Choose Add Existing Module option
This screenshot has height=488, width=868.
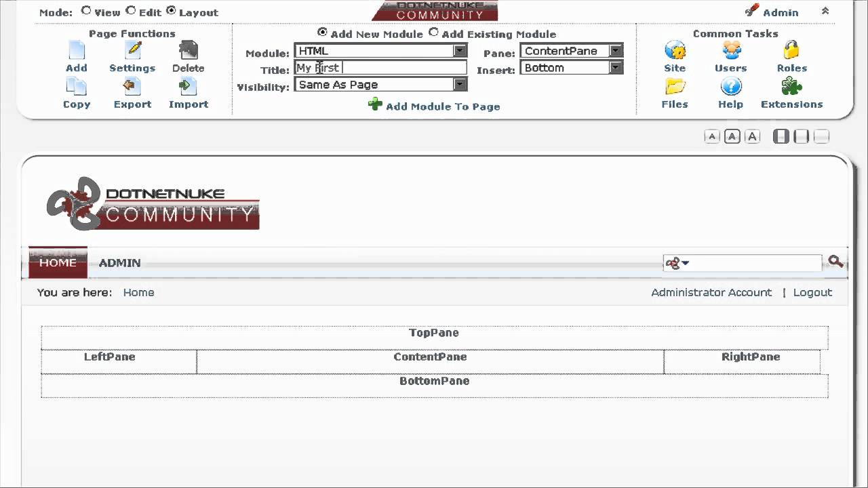pyautogui.click(x=434, y=32)
